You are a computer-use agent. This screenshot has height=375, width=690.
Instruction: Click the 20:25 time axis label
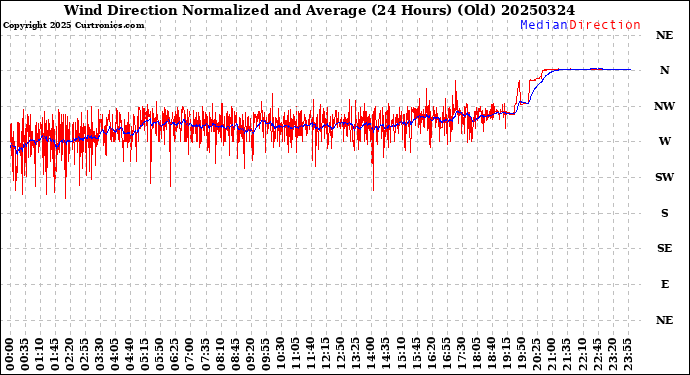point(536,355)
